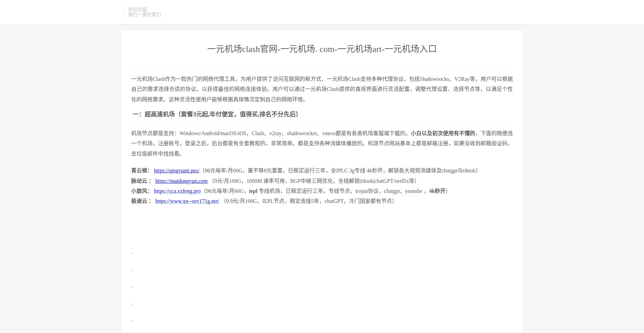Click the 我们一直在努力 header text

click(145, 14)
